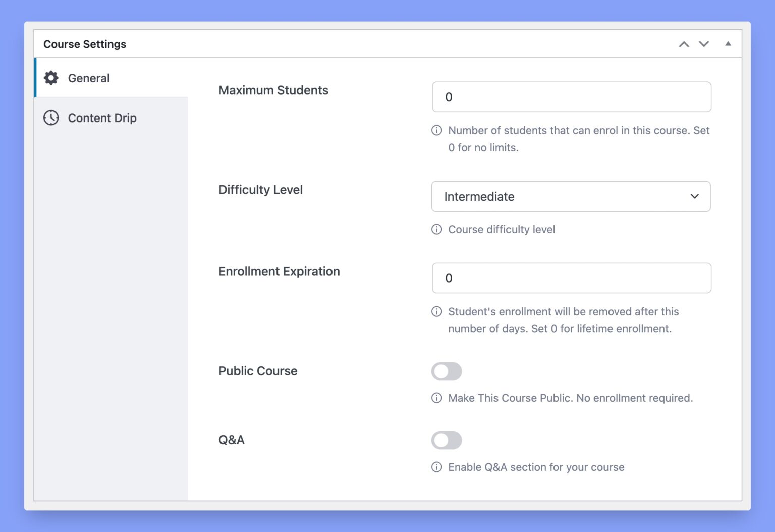Click the down chevron in the panel header
The width and height of the screenshot is (775, 532).
[704, 44]
